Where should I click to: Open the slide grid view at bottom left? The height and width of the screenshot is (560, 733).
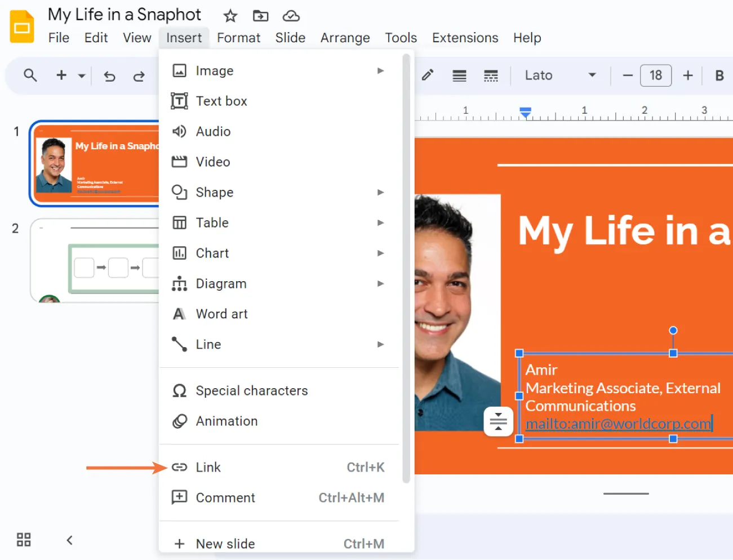coord(24,539)
